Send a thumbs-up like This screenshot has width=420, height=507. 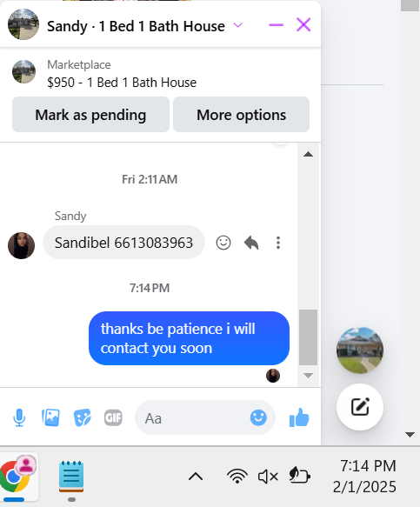[x=299, y=417]
